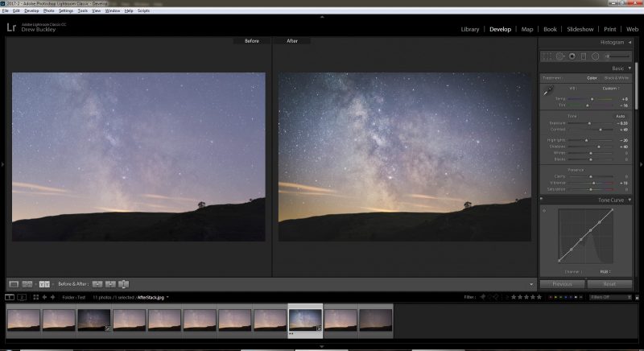Toggle the Tone Curve panel on/off switch
The height and width of the screenshot is (351, 644).
click(541, 200)
